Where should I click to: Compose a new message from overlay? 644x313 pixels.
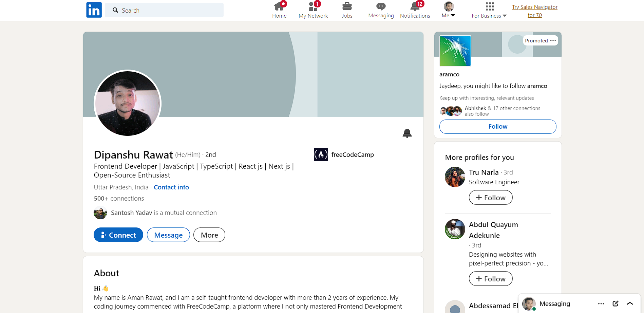pyautogui.click(x=615, y=303)
